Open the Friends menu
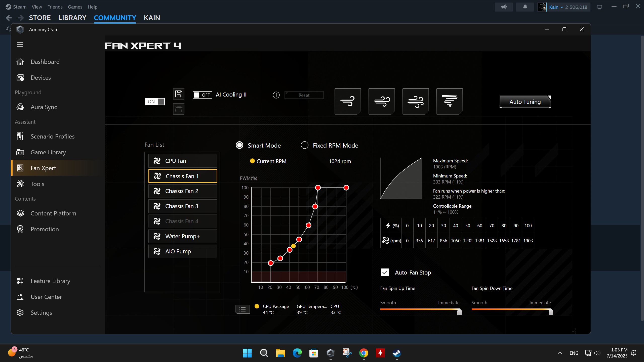 55,7
